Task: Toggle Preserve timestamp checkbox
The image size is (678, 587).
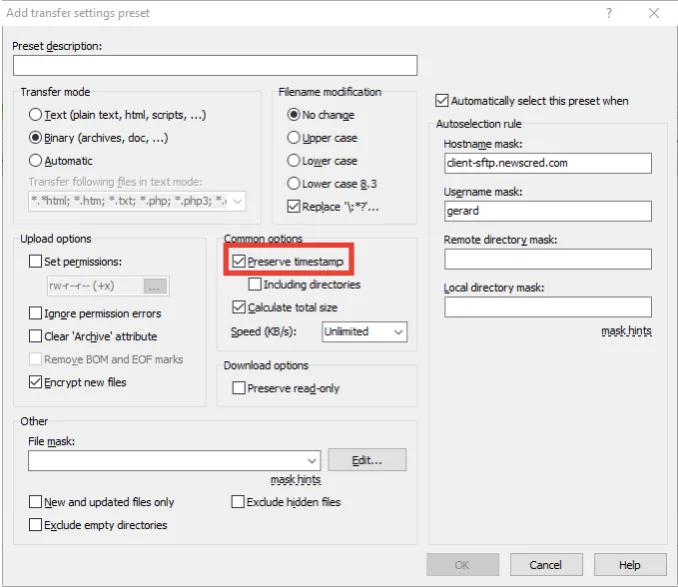Action: point(239,261)
